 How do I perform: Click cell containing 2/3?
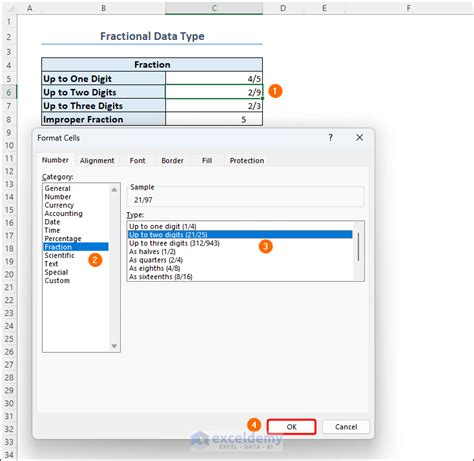214,106
